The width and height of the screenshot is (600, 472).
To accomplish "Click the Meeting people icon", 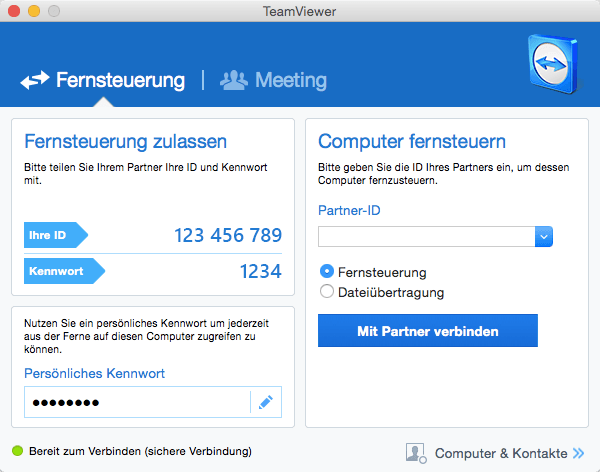I will click(233, 80).
